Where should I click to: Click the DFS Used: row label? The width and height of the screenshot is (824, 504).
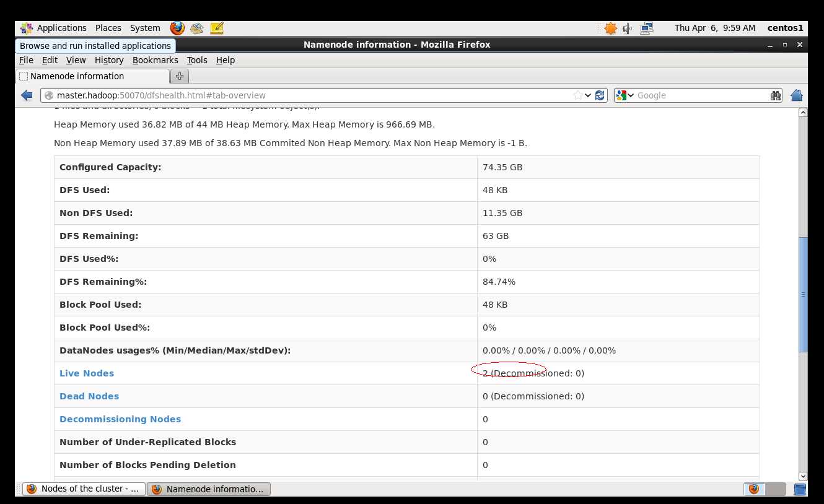point(84,190)
